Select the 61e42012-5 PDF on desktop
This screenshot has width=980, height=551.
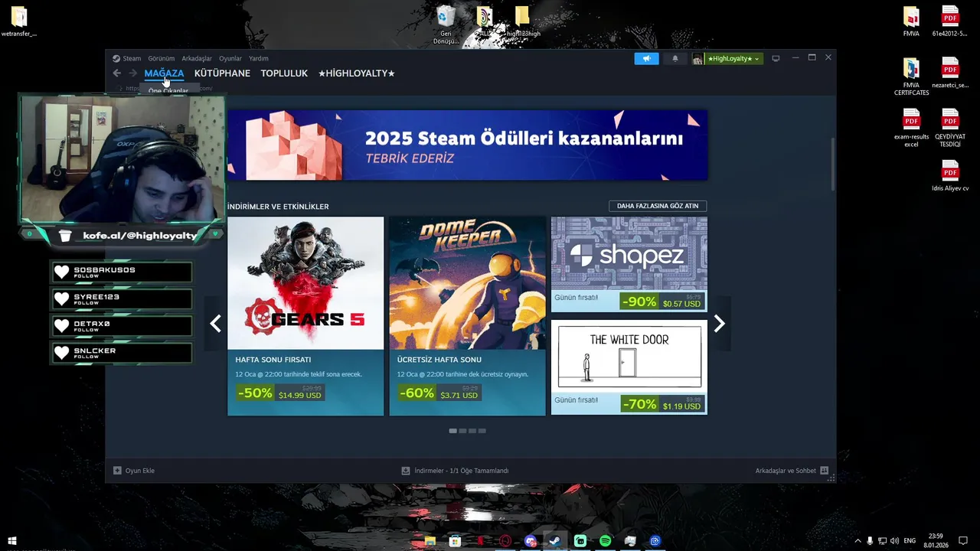click(950, 21)
